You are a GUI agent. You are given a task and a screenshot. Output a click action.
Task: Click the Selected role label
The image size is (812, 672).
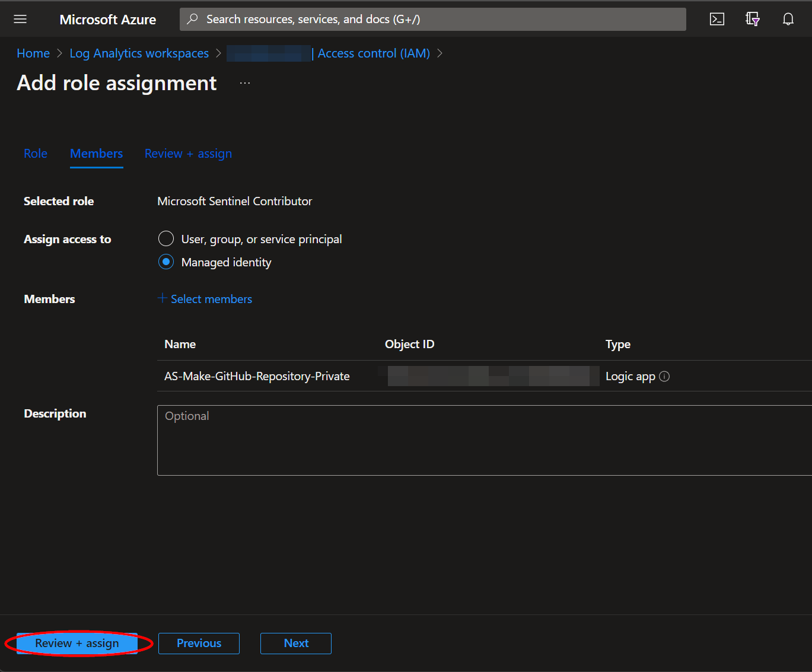[59, 201]
